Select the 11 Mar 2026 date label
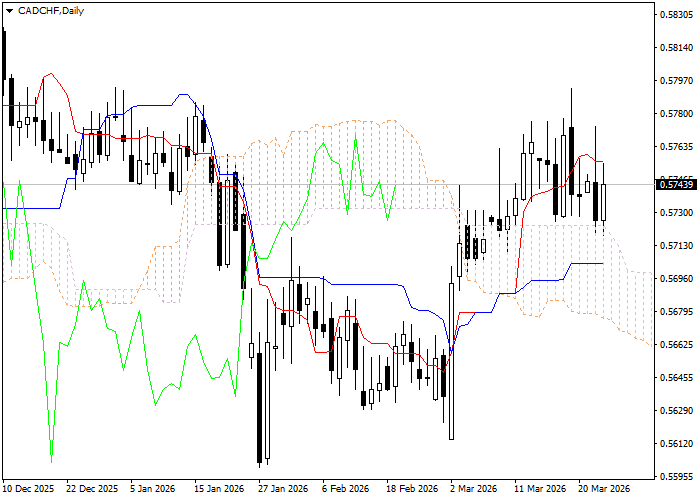700x500 pixels. [538, 489]
